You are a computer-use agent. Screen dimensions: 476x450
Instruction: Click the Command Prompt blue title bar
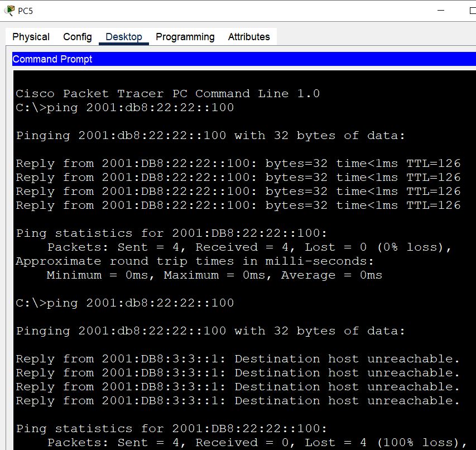[244, 59]
